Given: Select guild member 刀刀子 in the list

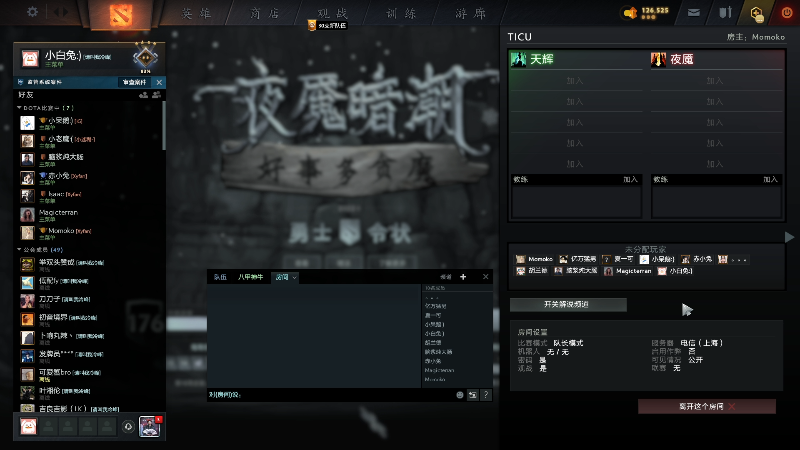Looking at the screenshot, I should click(x=89, y=301).
